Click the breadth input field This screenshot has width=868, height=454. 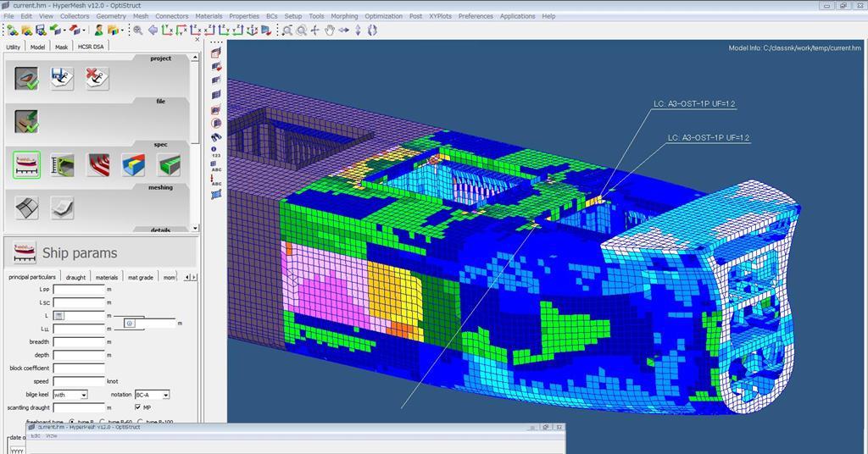(79, 341)
